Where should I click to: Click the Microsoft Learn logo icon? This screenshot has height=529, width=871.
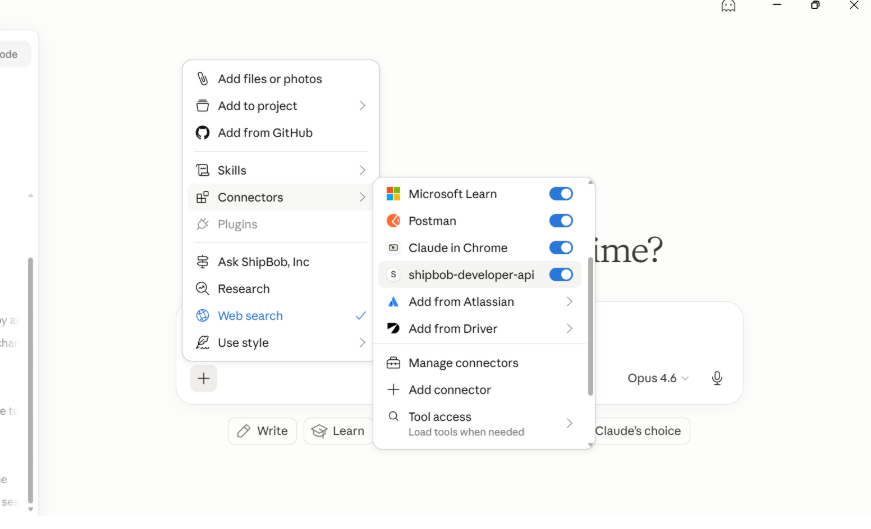[393, 194]
